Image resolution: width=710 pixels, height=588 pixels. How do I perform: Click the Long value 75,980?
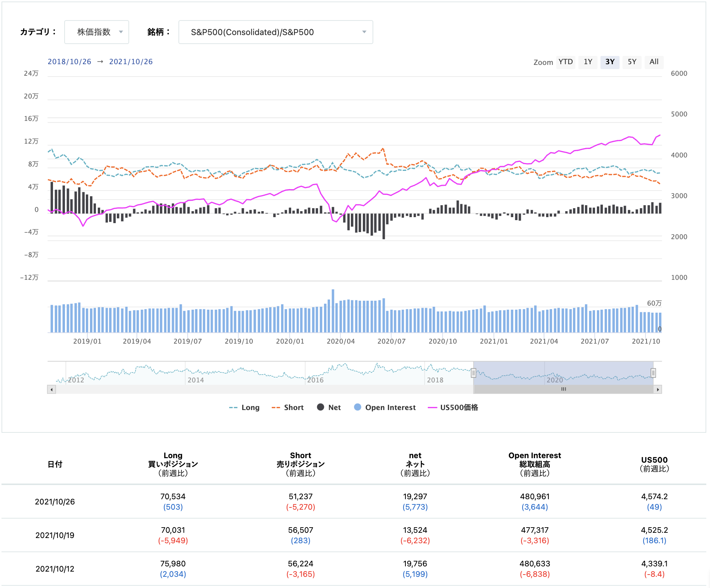(173, 564)
